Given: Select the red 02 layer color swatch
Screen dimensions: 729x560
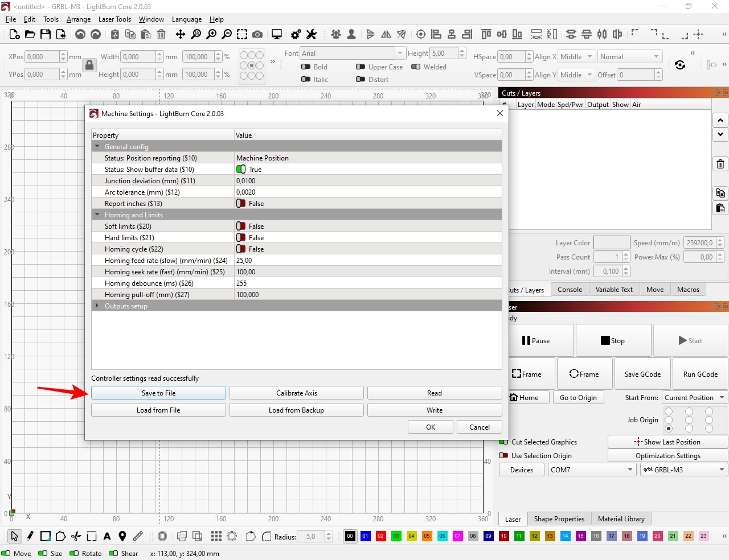Looking at the screenshot, I should [380, 536].
